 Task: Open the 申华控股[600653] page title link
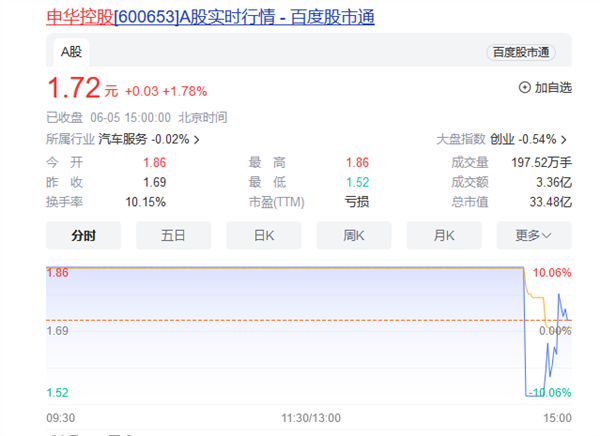(x=210, y=17)
